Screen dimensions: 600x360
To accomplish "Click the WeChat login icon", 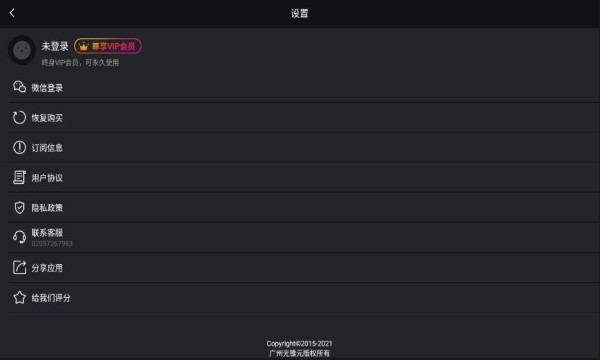I will click(20, 87).
